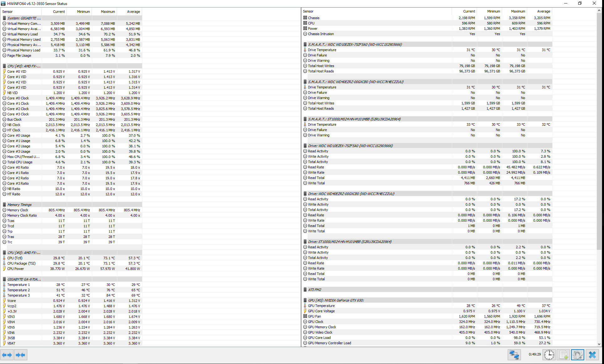Select the CPU (Tctl) temperature row
The height and width of the screenshot is (364, 604).
point(15,258)
